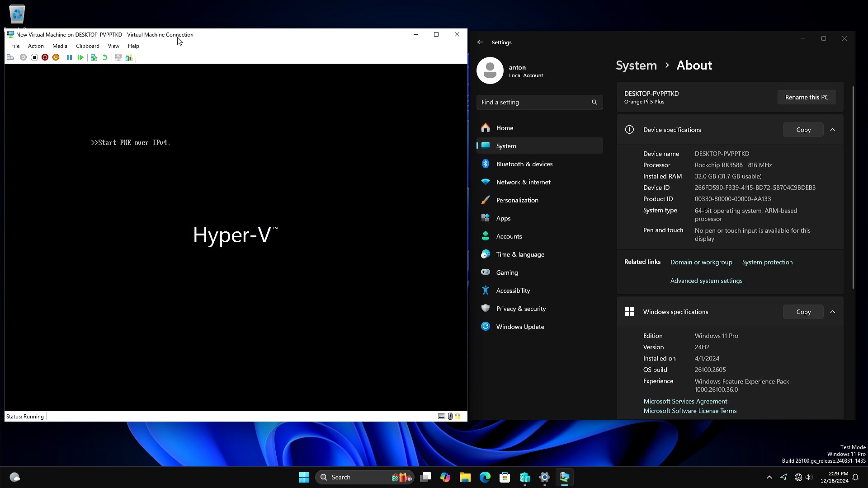The height and width of the screenshot is (488, 868).
Task: Open the Media menu
Action: [60, 46]
